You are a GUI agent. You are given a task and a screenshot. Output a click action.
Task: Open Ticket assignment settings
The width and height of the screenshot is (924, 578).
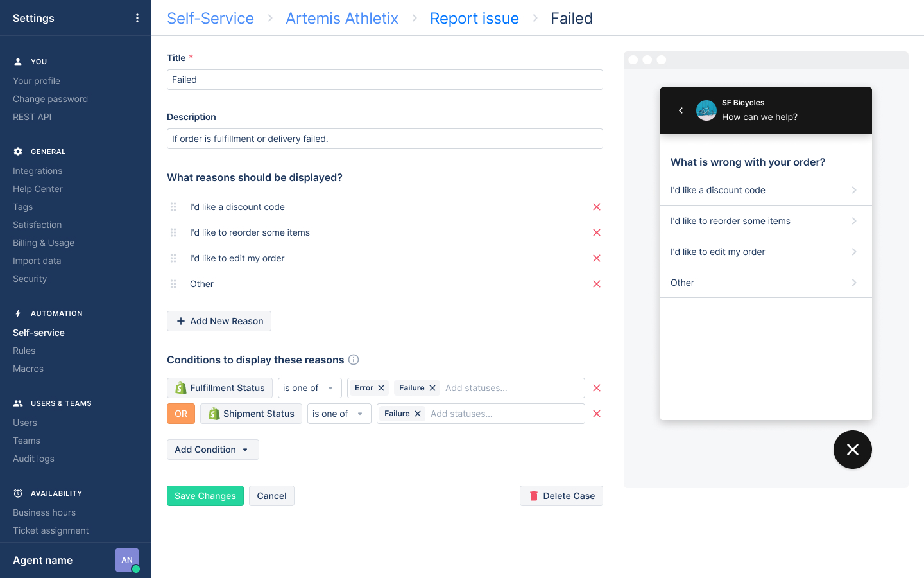pos(51,530)
